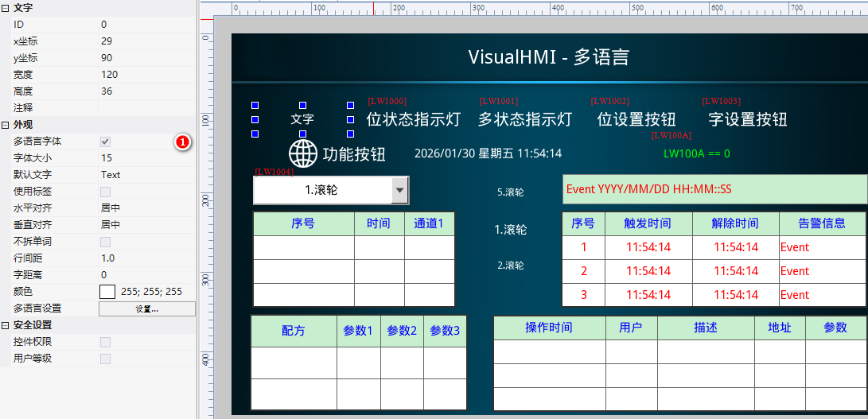Click the top-left selection handle of 文字 widget

[255, 105]
